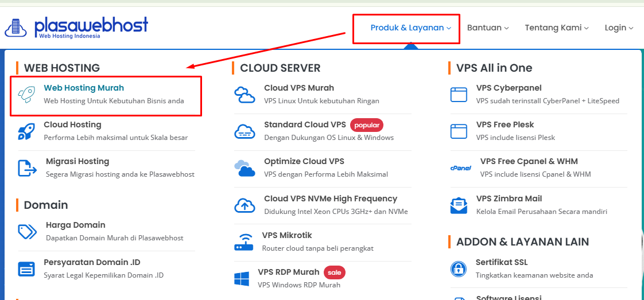Screen dimensions: 644x300
Task: Open the Harga Domain link
Action: [76, 225]
